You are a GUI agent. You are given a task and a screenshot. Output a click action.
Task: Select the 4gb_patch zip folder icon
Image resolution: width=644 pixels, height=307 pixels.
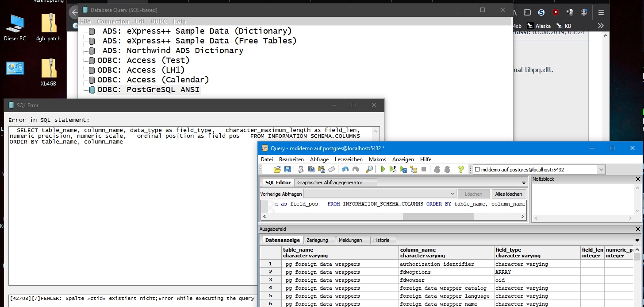[x=49, y=27]
